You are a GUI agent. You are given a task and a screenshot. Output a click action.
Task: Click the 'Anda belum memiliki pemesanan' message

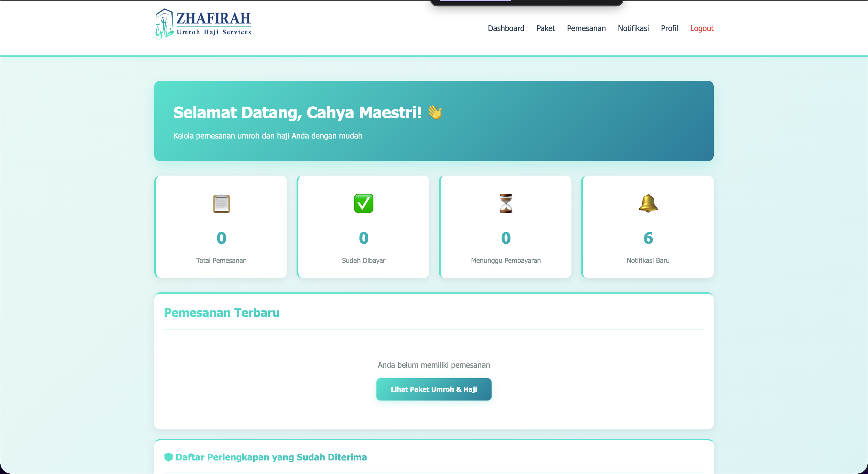click(434, 365)
